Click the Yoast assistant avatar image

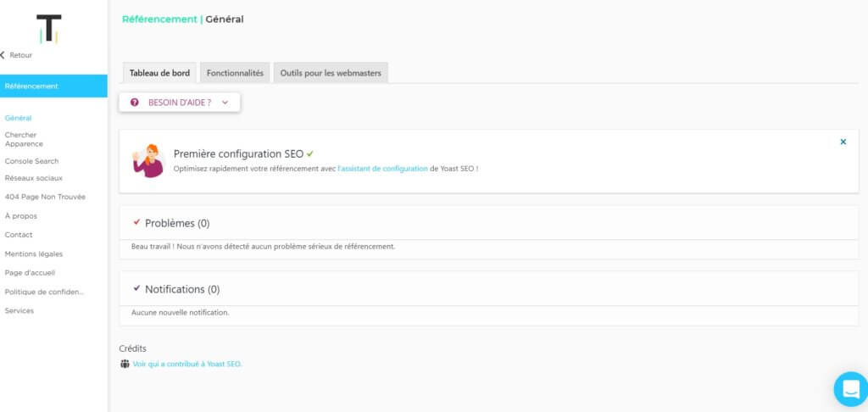click(x=148, y=161)
